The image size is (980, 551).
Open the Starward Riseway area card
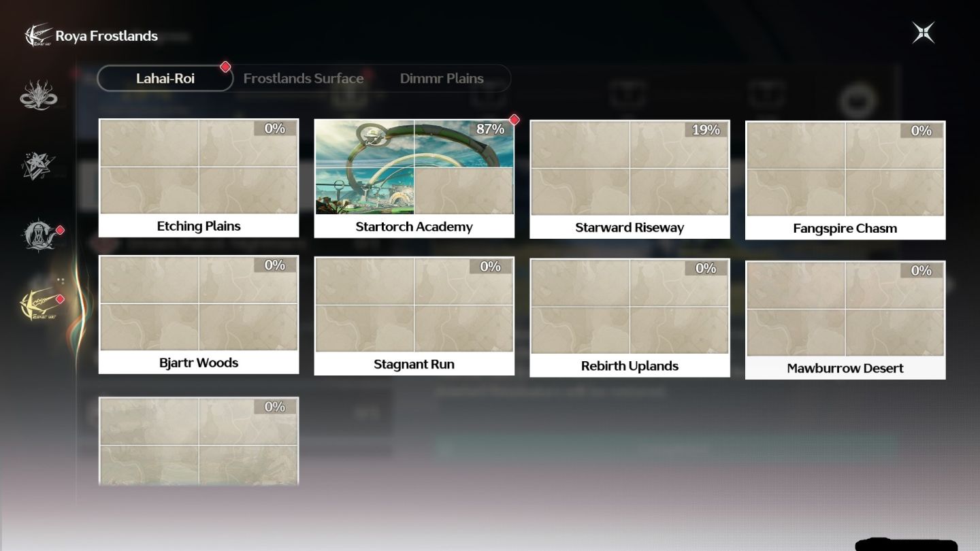630,180
